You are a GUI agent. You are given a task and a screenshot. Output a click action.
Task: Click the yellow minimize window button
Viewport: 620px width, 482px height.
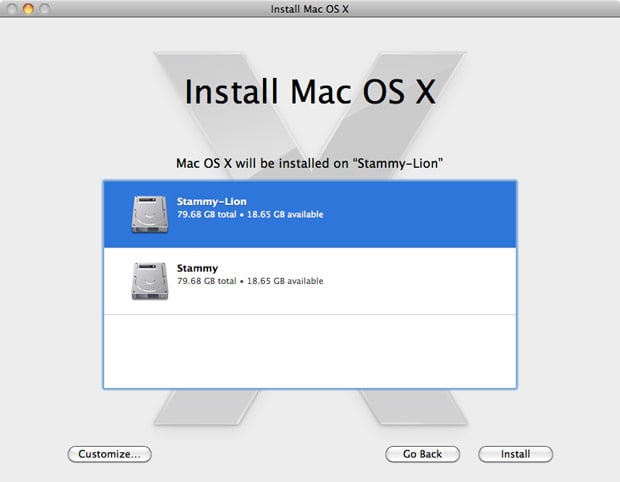[28, 8]
